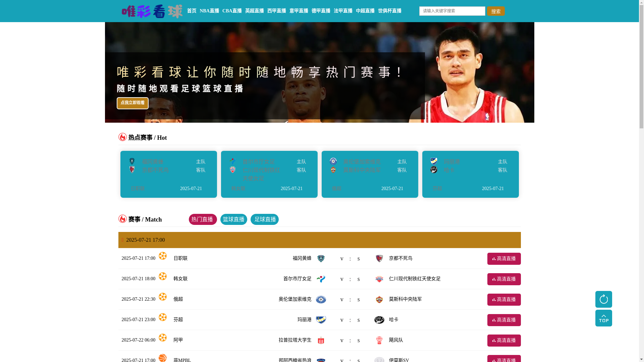Click 高清直播 for 首尔市厅女足 match
This screenshot has height=362, width=644.
point(504,279)
